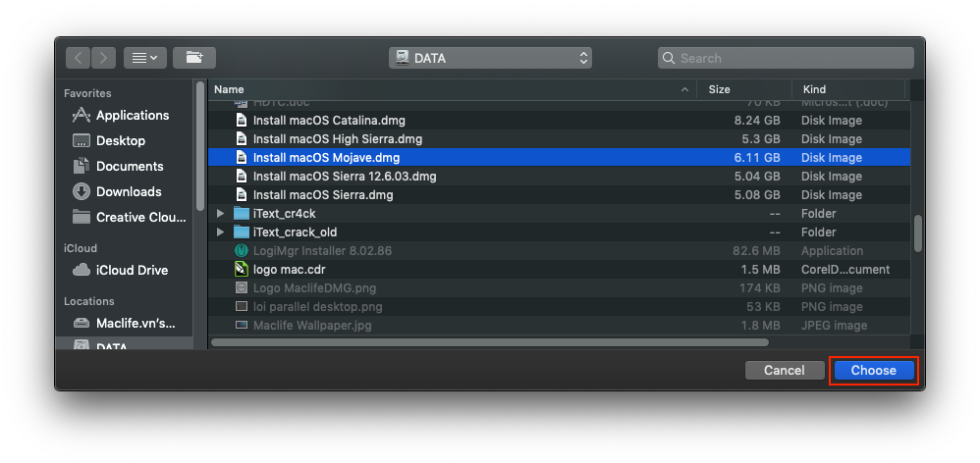This screenshot has height=463, width=980.
Task: Click the horizontal scrollbar under file list
Action: [x=489, y=342]
